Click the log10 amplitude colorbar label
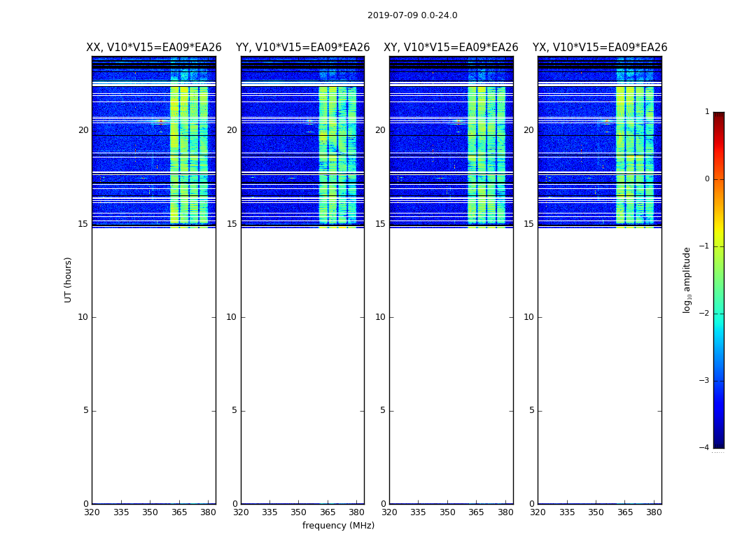This screenshot has height=560, width=735. (687, 279)
